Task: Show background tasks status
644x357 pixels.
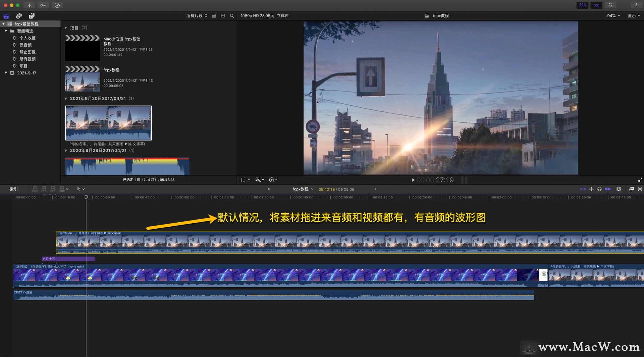Action: click(57, 5)
